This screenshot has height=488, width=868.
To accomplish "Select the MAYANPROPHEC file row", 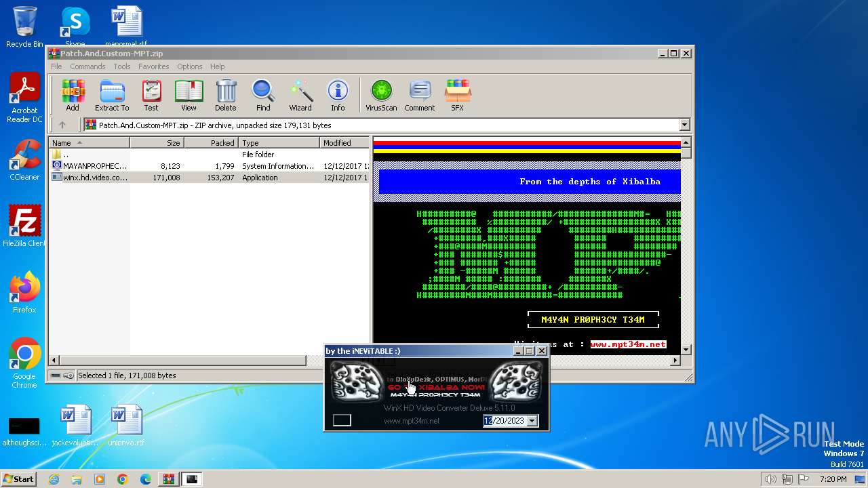I will pyautogui.click(x=210, y=166).
